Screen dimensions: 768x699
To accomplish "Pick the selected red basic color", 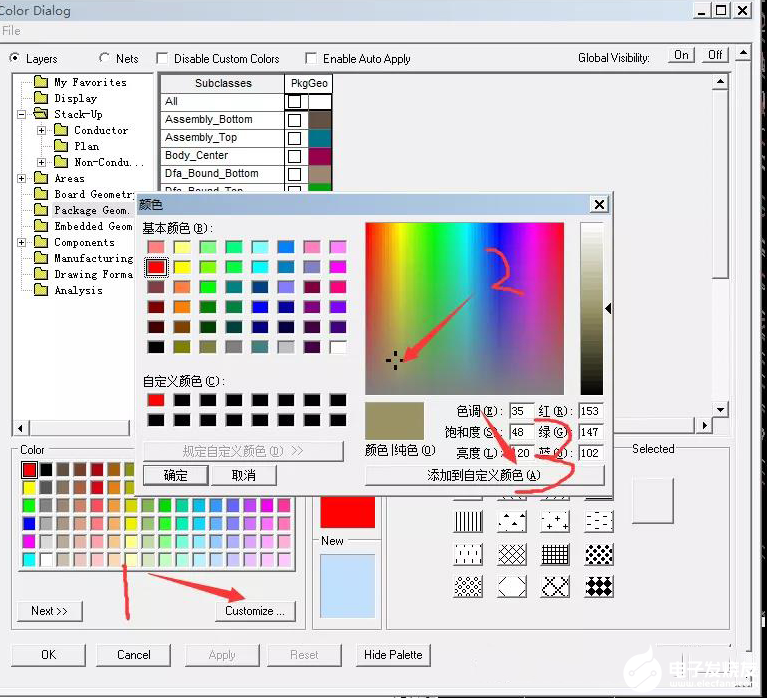I will pyautogui.click(x=156, y=267).
